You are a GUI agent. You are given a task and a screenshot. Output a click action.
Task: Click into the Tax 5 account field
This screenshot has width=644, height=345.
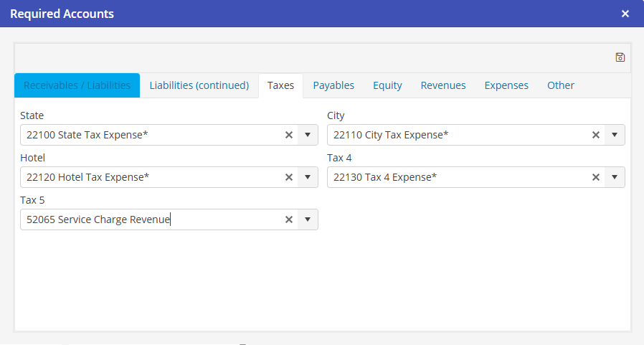point(151,219)
